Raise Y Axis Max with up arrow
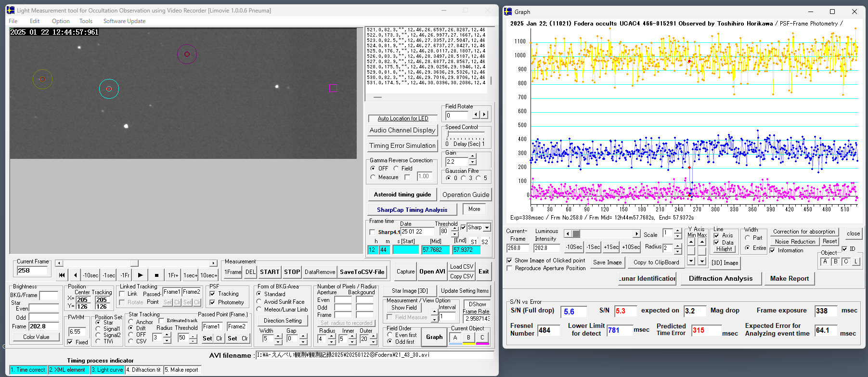The height and width of the screenshot is (377, 868). point(702,242)
